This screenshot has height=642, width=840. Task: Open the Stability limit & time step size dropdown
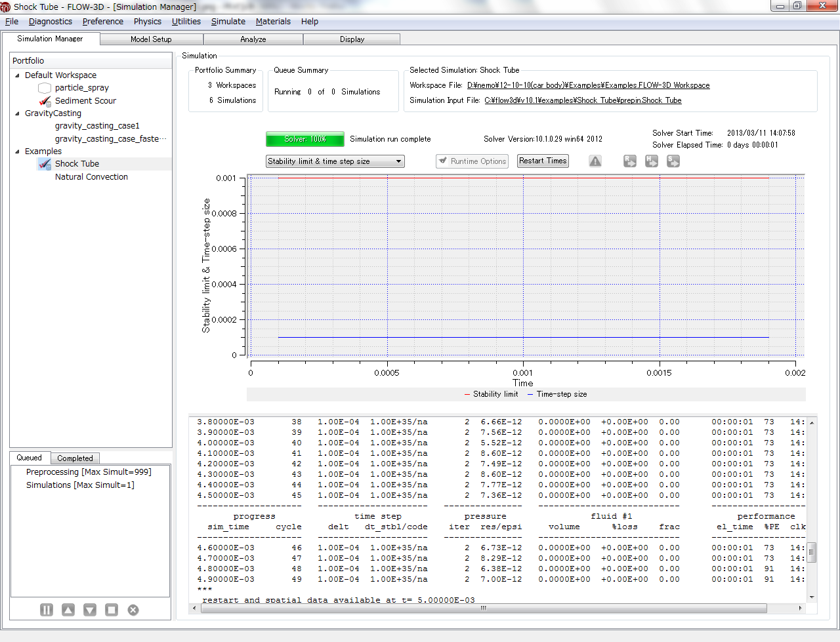[x=335, y=161]
